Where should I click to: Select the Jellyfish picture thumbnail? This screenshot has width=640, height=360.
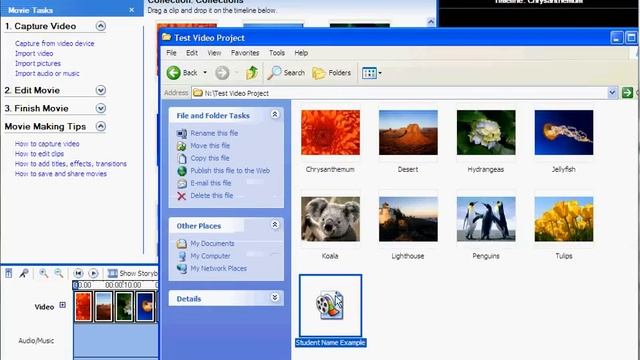tap(564, 133)
